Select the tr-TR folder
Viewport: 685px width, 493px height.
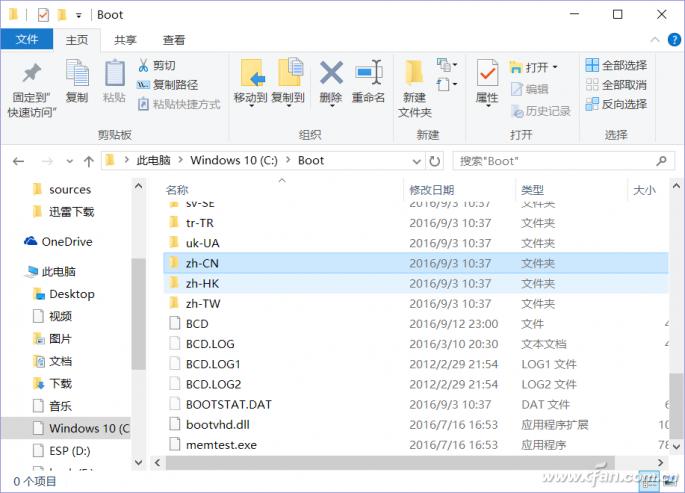416,223
